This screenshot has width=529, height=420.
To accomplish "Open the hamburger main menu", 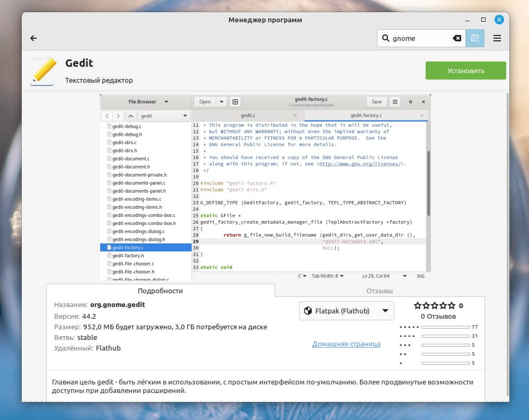I will point(497,38).
